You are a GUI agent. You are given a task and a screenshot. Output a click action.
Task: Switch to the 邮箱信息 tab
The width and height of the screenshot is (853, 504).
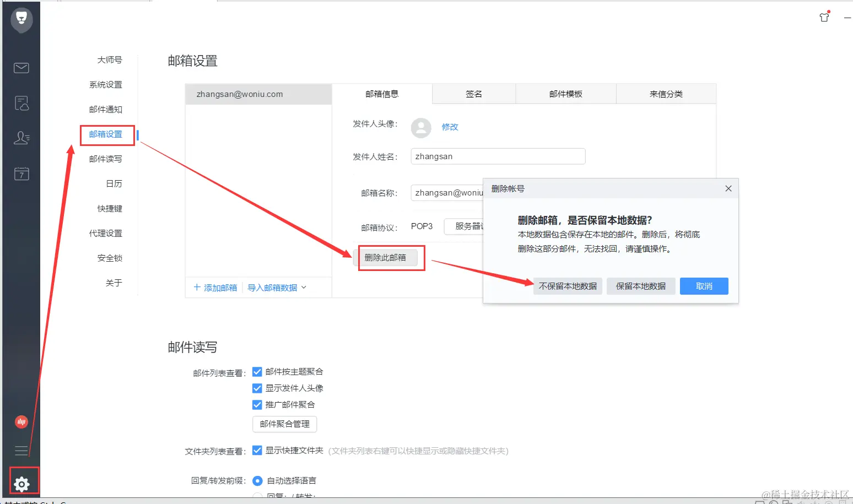[382, 94]
